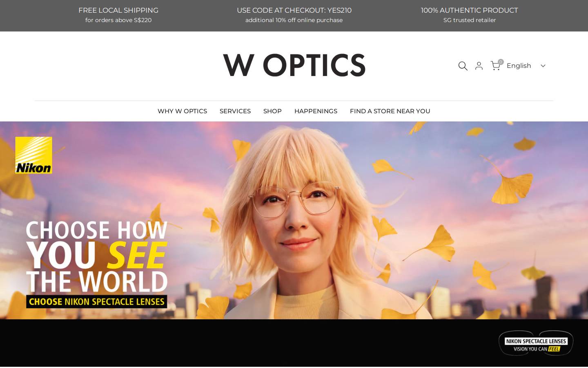588x368 pixels.
Task: Click the Nikon Spectacle Lenses badge
Action: point(536,343)
